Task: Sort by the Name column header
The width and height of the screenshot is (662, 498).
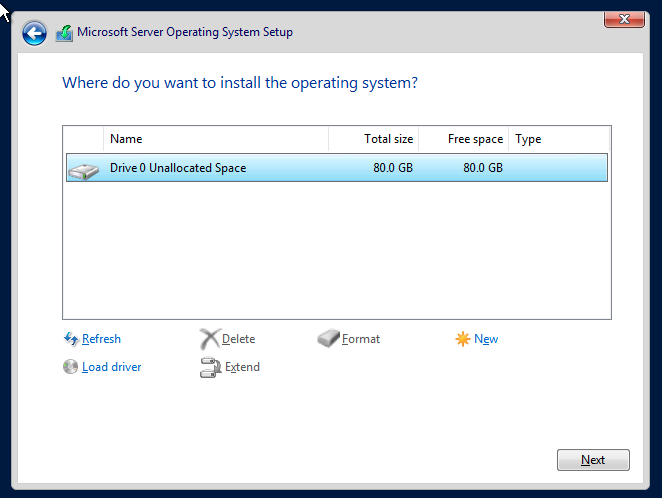Action: coord(216,139)
